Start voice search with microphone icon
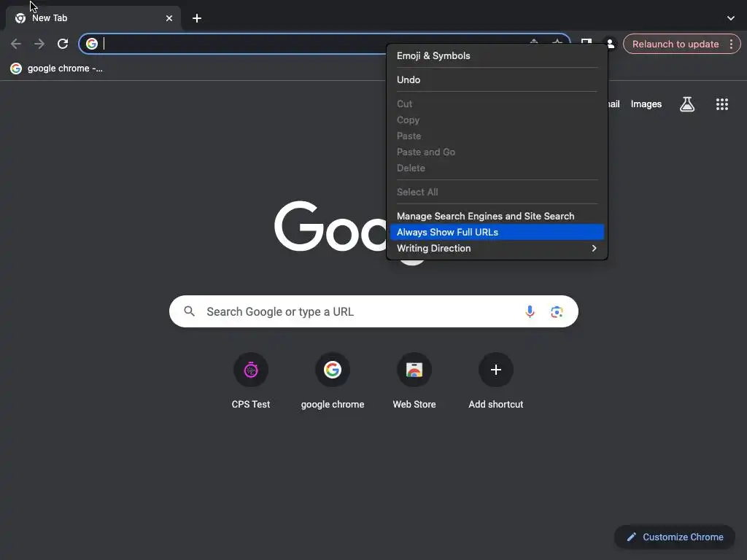Screen dimensions: 747x560 (x=530, y=311)
